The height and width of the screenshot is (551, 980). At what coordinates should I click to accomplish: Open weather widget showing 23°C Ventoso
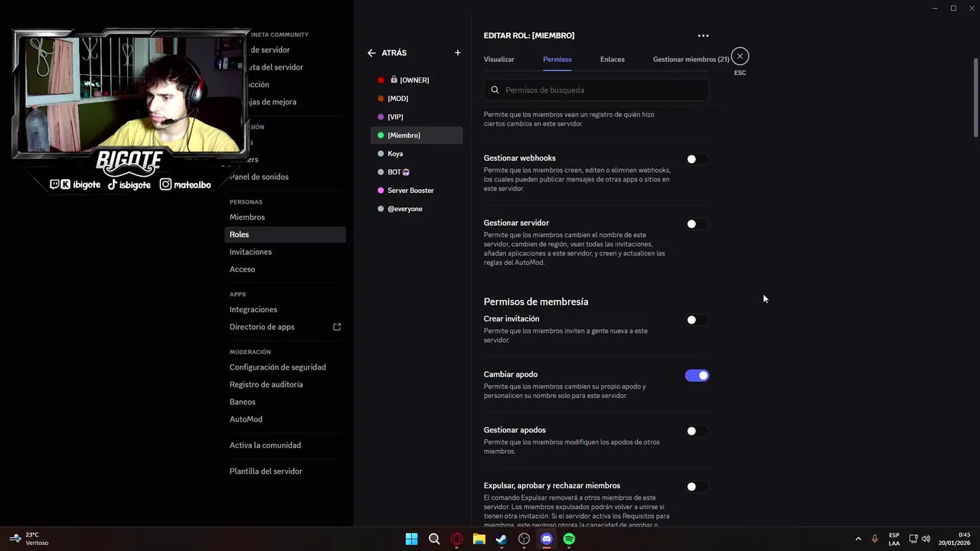click(x=28, y=539)
